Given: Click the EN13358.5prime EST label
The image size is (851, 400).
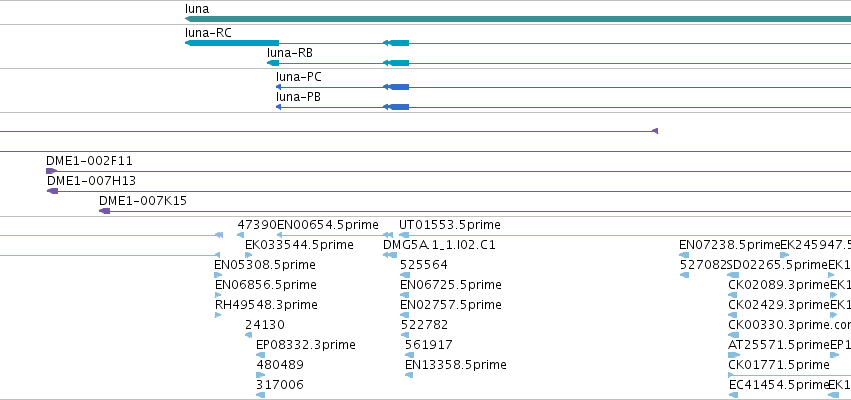Looking at the screenshot, I should coord(456,364).
